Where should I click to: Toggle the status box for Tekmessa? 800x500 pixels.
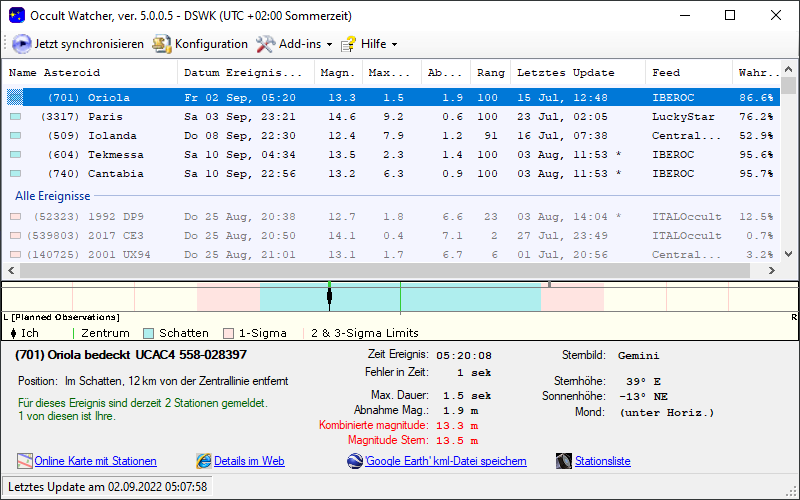click(x=15, y=155)
